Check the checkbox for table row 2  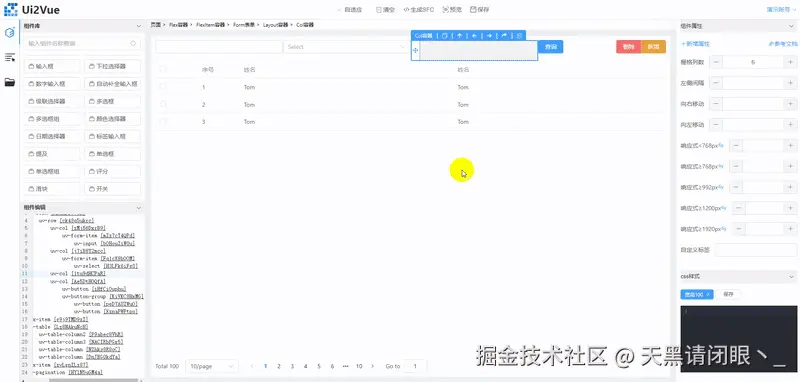163,104
